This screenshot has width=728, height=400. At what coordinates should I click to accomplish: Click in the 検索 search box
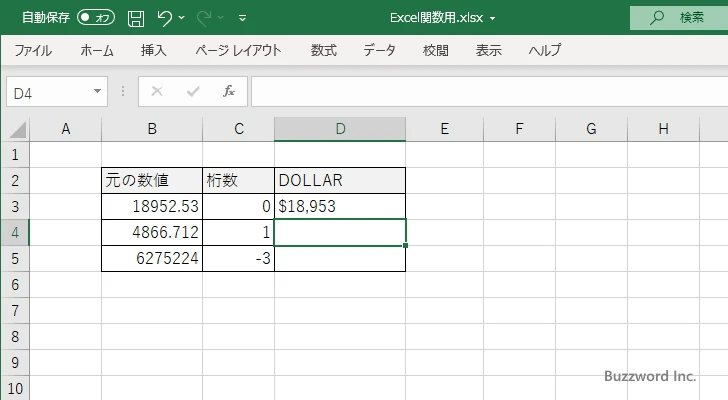[x=679, y=18]
